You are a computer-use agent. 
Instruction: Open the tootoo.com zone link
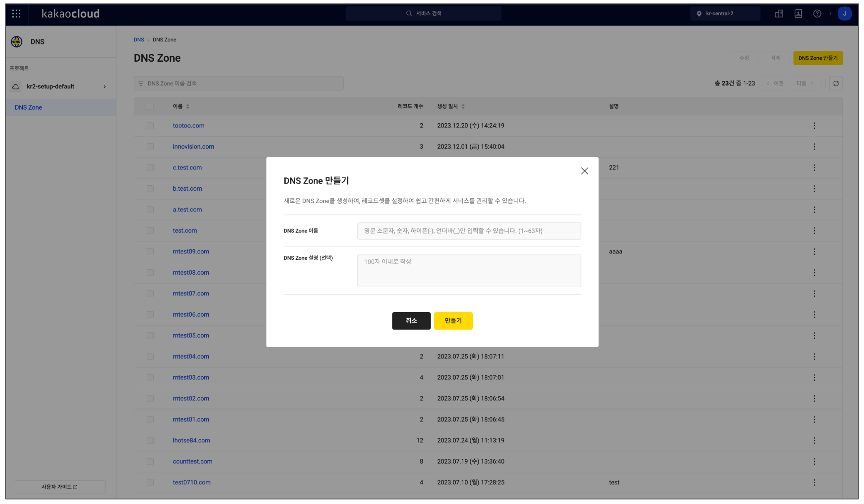[x=189, y=125]
